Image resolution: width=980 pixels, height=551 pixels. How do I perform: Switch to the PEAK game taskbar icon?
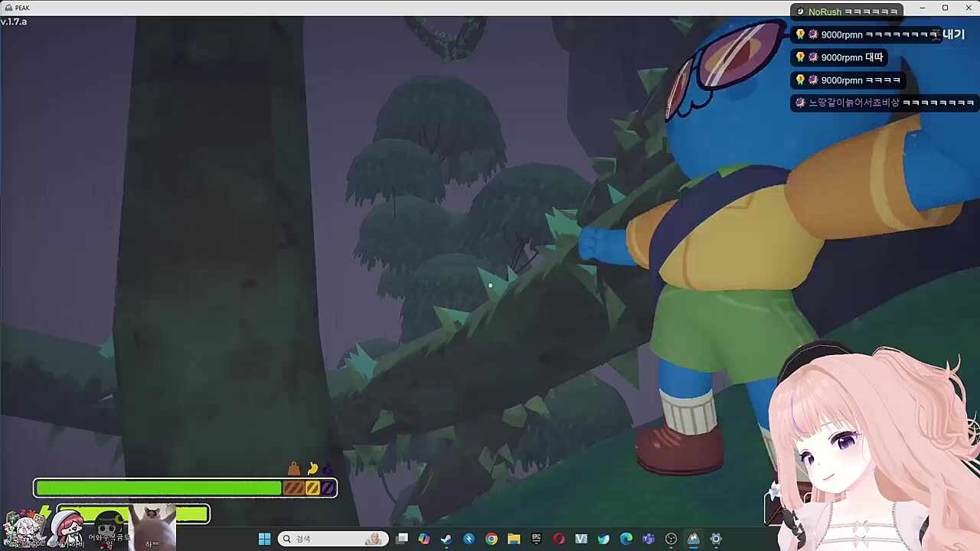(694, 539)
